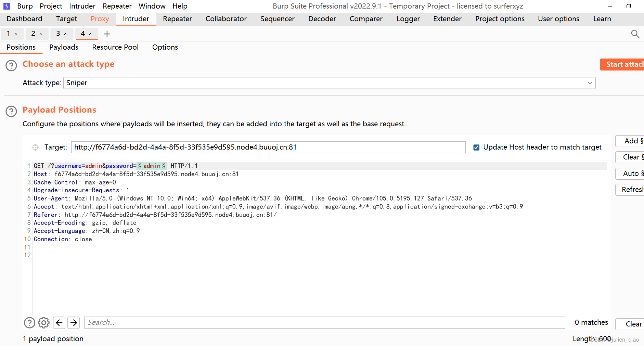Open the Intruder menu in menu bar
Image resolution: width=644 pixels, height=346 pixels.
[x=82, y=6]
